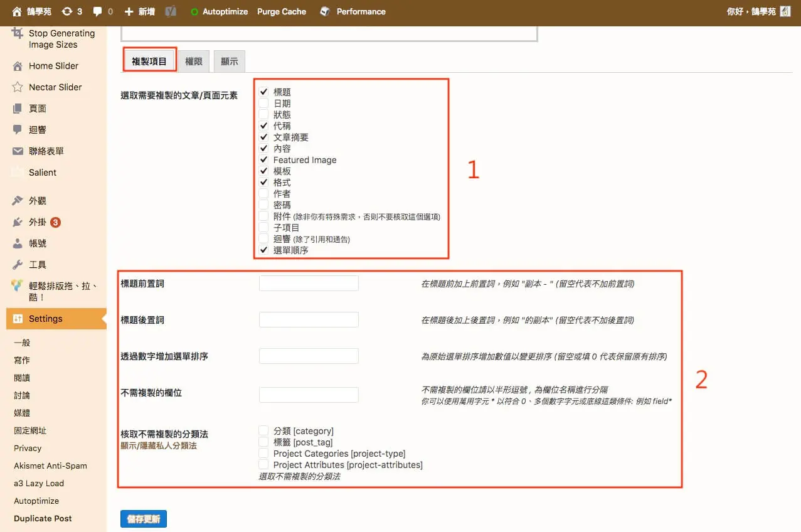This screenshot has width=801, height=532.
Task: Open the 固定網址 settings link
Action: tap(30, 430)
